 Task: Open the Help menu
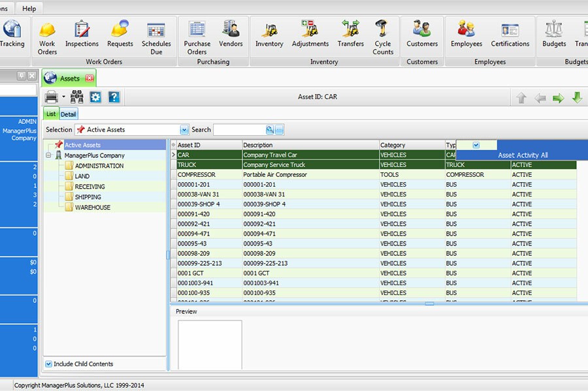[29, 8]
